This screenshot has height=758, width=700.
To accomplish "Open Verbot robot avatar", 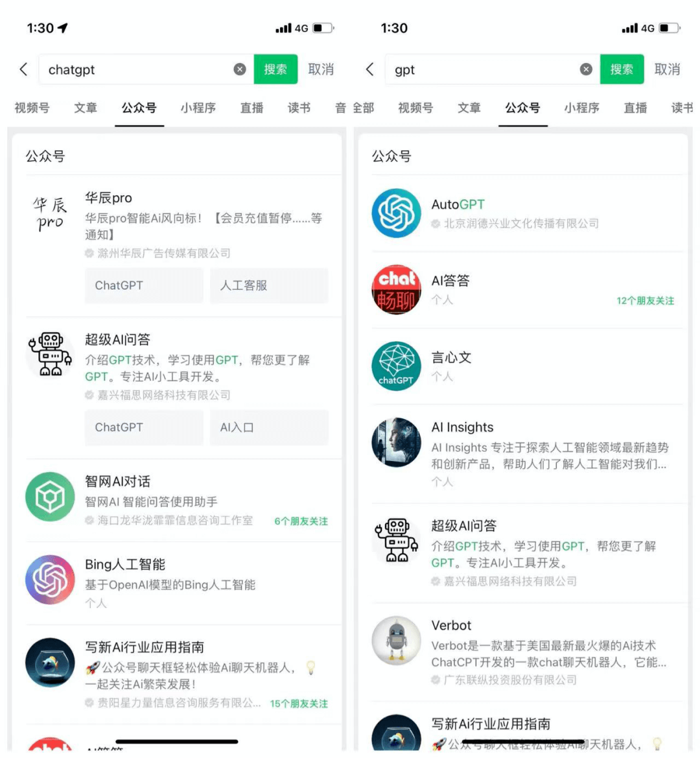I will tap(396, 641).
